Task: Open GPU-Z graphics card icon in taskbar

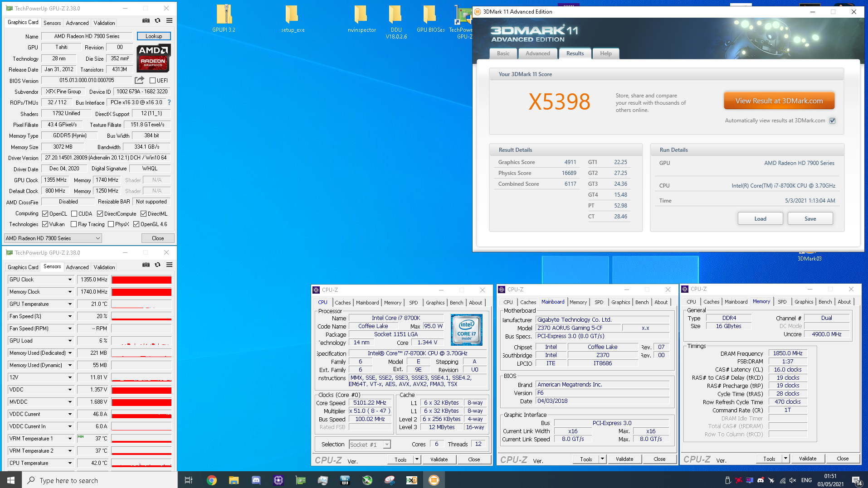Action: (x=300, y=480)
